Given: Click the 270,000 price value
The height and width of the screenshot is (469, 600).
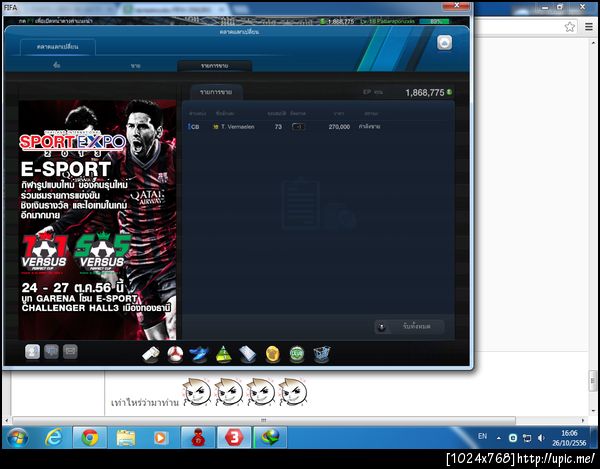Looking at the screenshot, I should click(x=339, y=127).
